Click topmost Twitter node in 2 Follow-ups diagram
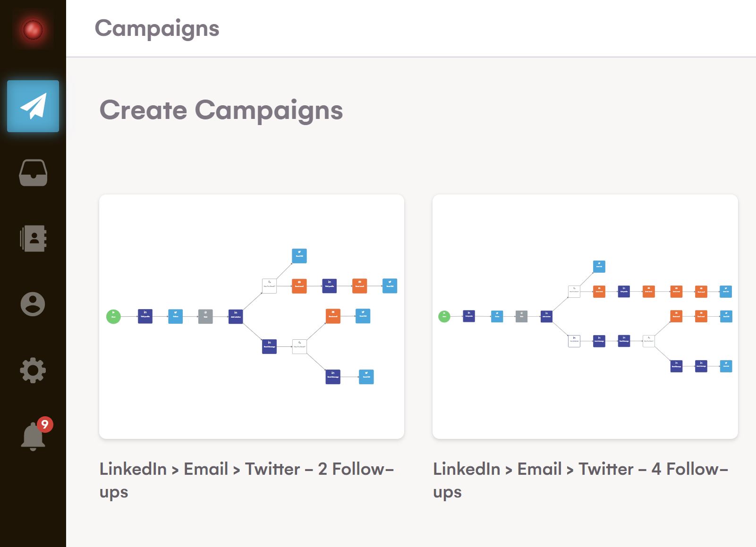The width and height of the screenshot is (756, 547). [x=299, y=256]
